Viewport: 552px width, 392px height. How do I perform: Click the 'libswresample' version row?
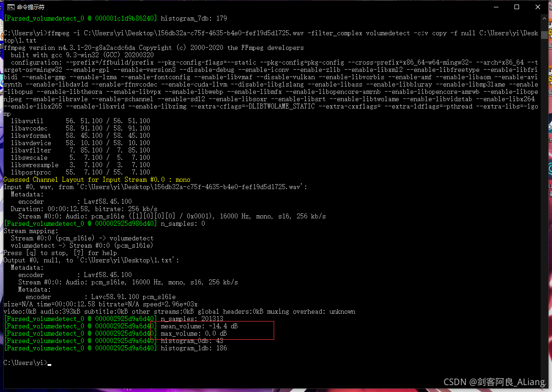click(x=81, y=165)
